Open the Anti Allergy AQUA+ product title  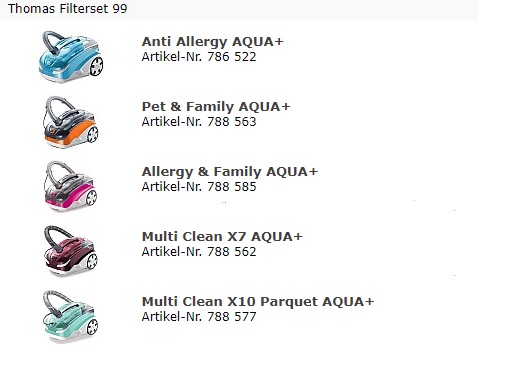[x=212, y=42]
